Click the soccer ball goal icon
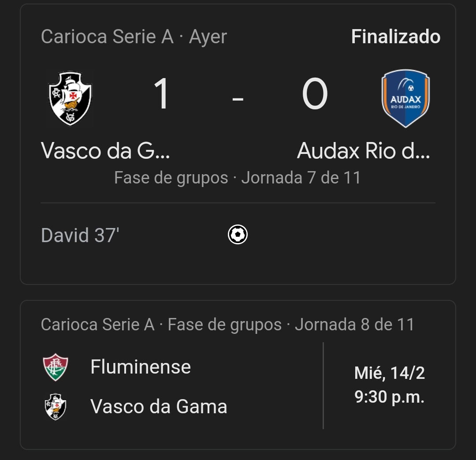 [x=238, y=234]
